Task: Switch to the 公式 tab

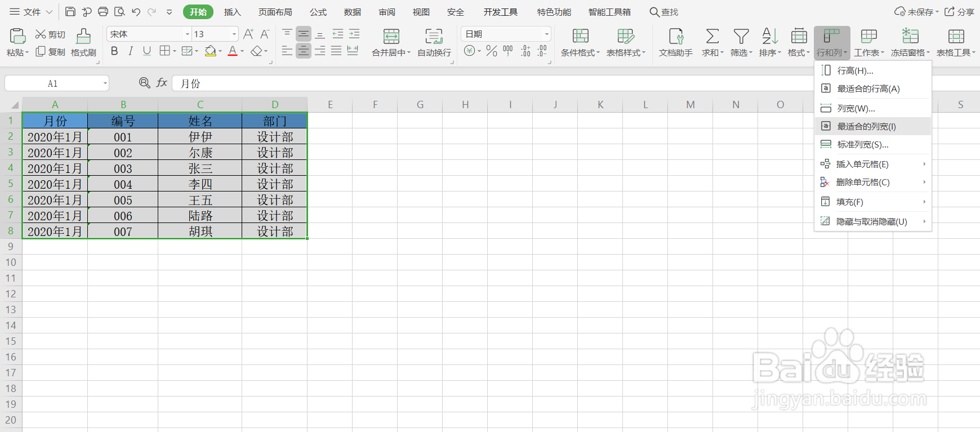Action: tap(318, 12)
